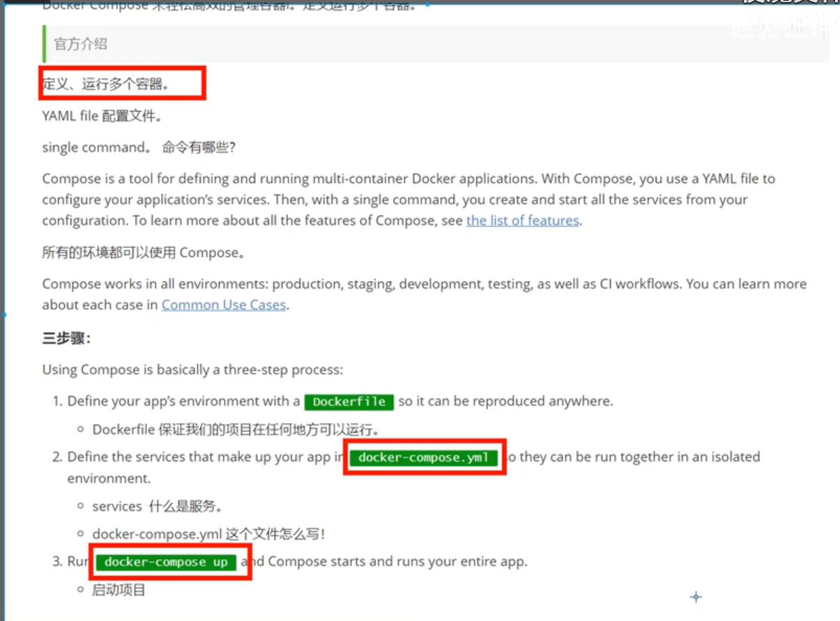Open the 'Common Use Cases' link
This screenshot has height=621, width=840.
point(224,305)
